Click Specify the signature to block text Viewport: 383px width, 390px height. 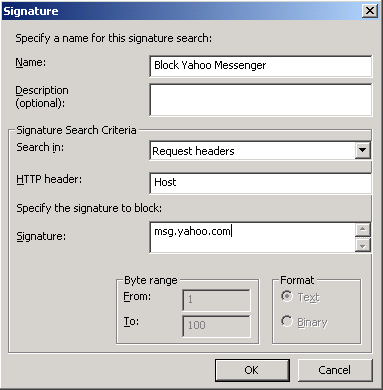[x=89, y=208]
